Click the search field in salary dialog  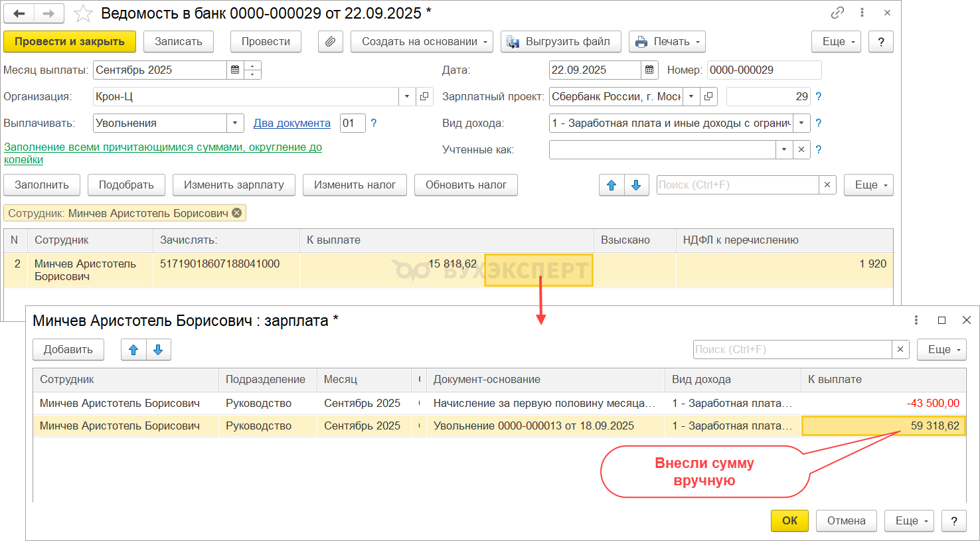[x=791, y=350]
